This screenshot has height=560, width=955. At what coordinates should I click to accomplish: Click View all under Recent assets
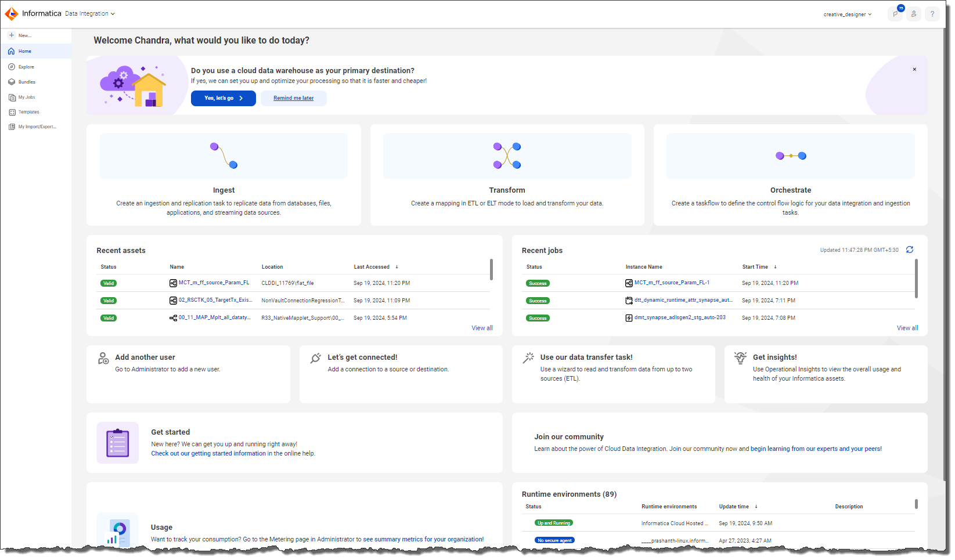[x=482, y=328]
